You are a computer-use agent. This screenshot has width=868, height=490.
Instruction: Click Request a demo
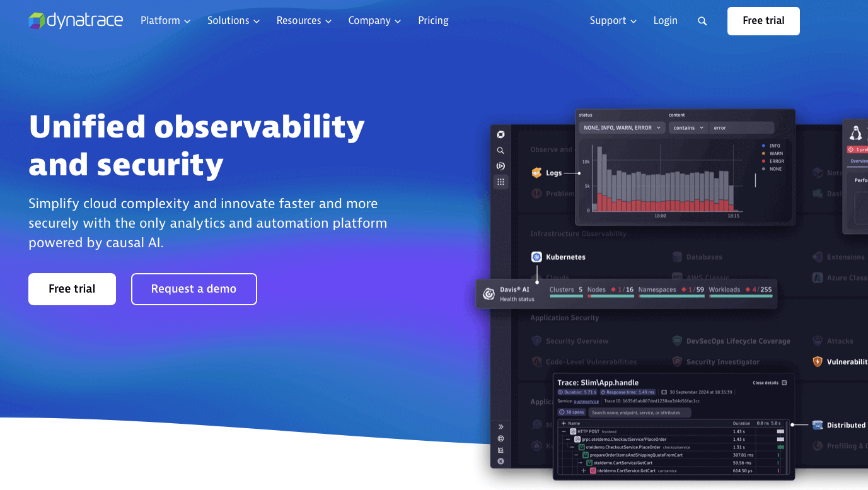(194, 289)
